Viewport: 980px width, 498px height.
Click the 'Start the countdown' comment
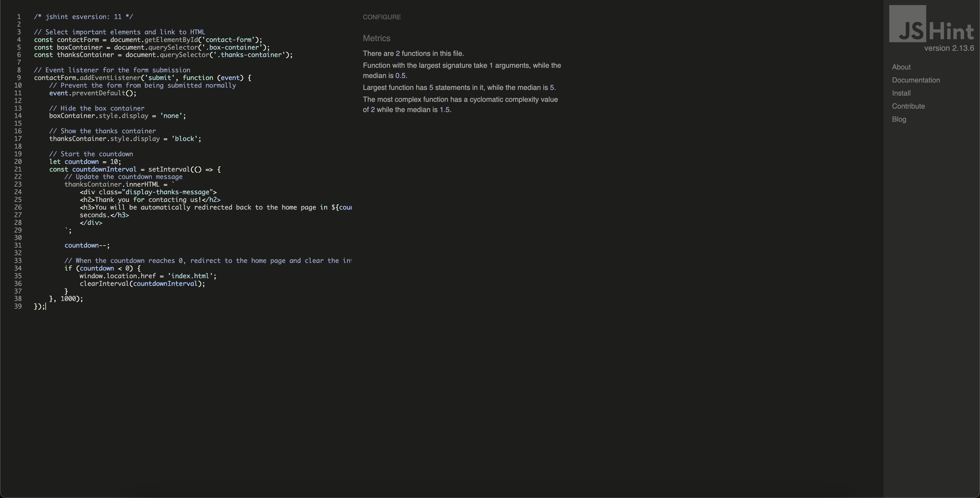pos(91,154)
